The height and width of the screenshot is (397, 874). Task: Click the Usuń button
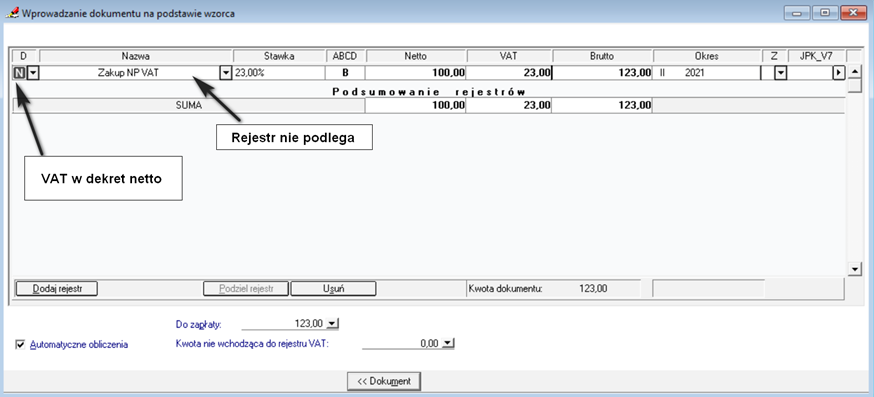[333, 288]
